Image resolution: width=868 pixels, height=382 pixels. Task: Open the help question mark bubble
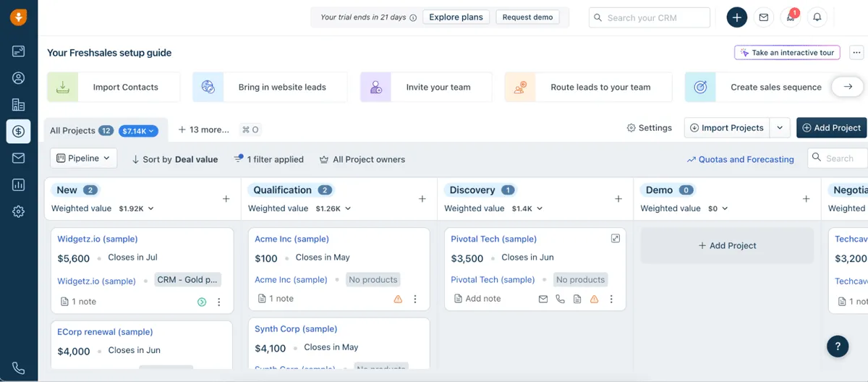[x=838, y=346]
